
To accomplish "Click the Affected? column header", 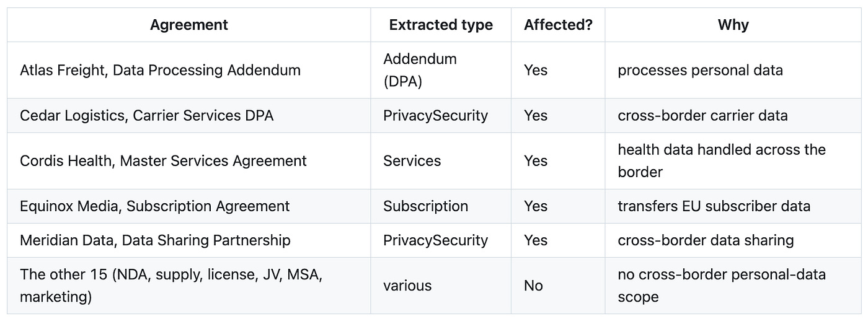I will (x=558, y=25).
